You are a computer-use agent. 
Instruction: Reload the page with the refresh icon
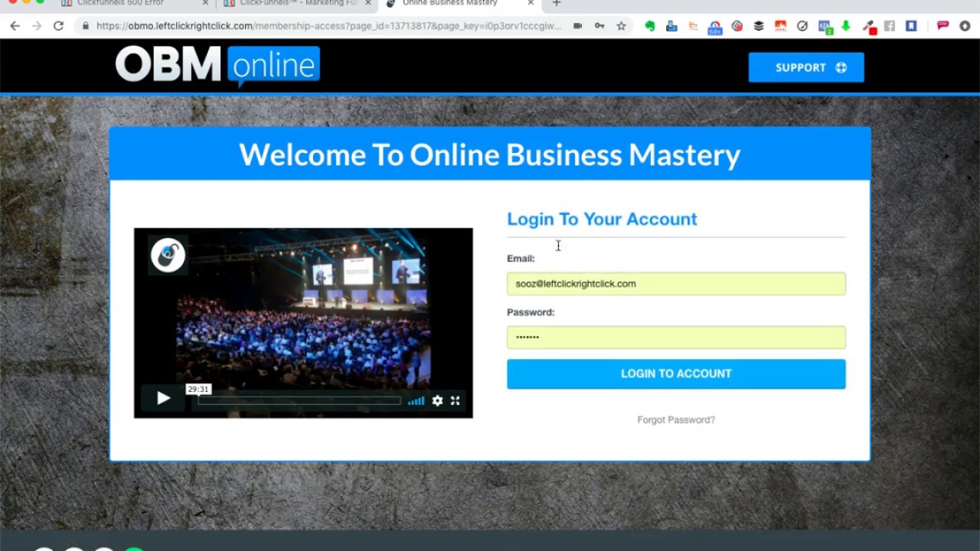click(x=58, y=26)
